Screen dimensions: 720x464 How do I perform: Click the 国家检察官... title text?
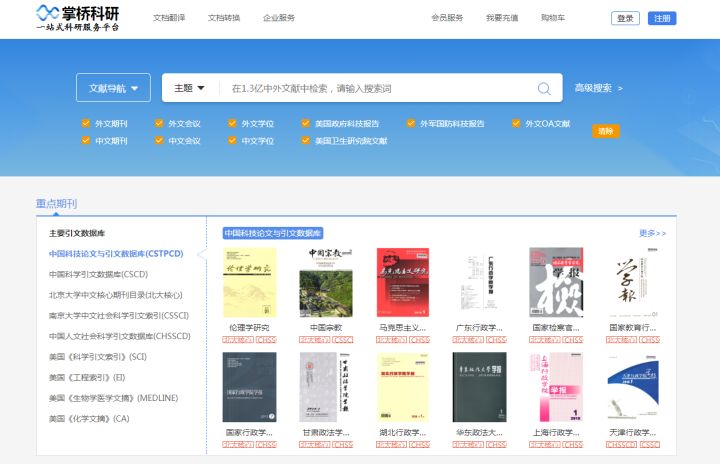point(556,328)
